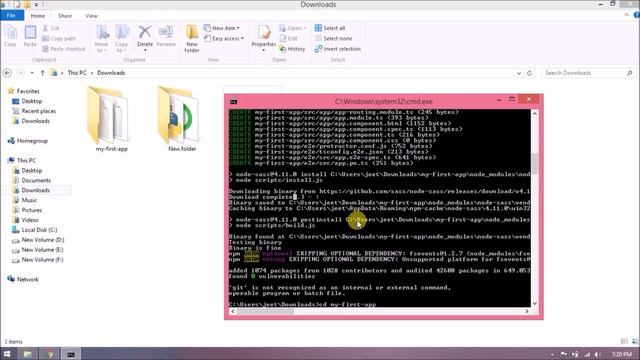Click Downloads in the address bar path
The height and width of the screenshot is (360, 640).
(111, 73)
